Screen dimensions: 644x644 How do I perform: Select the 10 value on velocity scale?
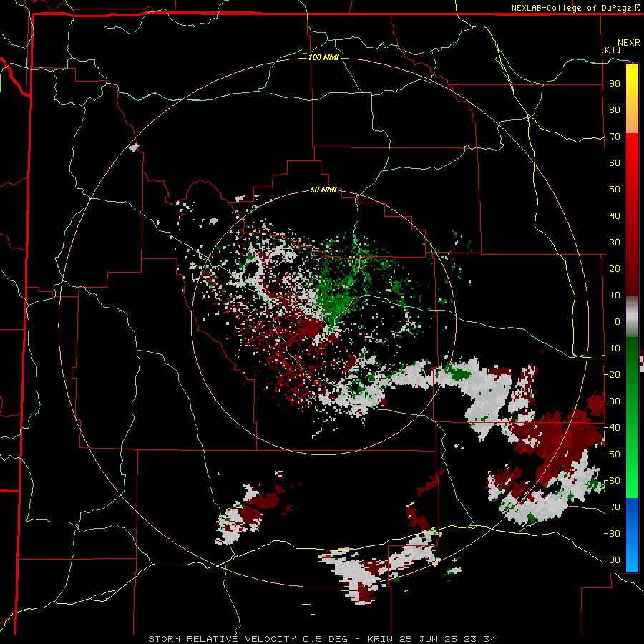615,296
